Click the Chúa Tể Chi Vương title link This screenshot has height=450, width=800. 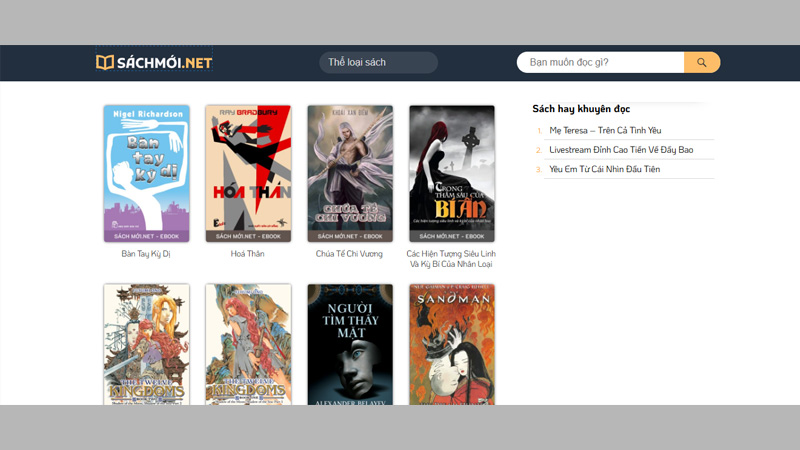[349, 254]
